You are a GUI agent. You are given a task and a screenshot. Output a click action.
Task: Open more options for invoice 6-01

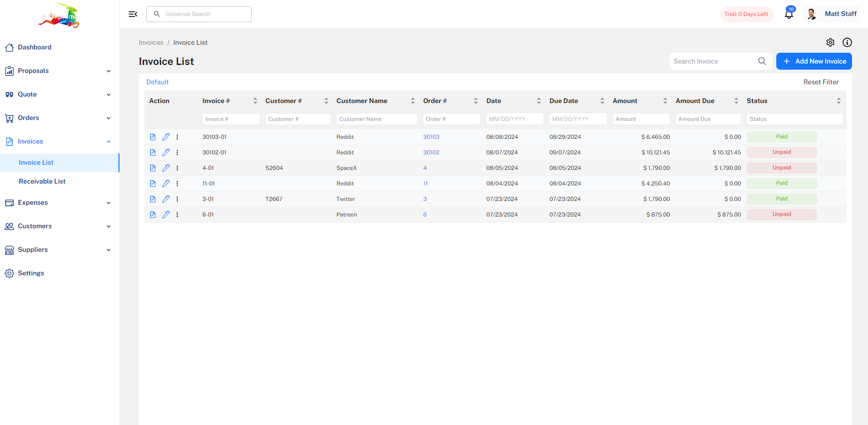pos(177,215)
